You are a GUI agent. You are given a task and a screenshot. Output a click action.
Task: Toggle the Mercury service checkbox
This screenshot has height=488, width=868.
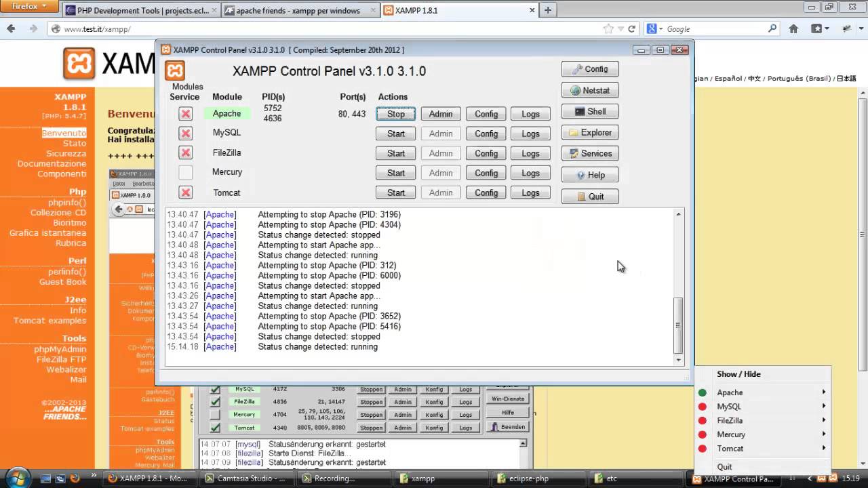tap(185, 172)
